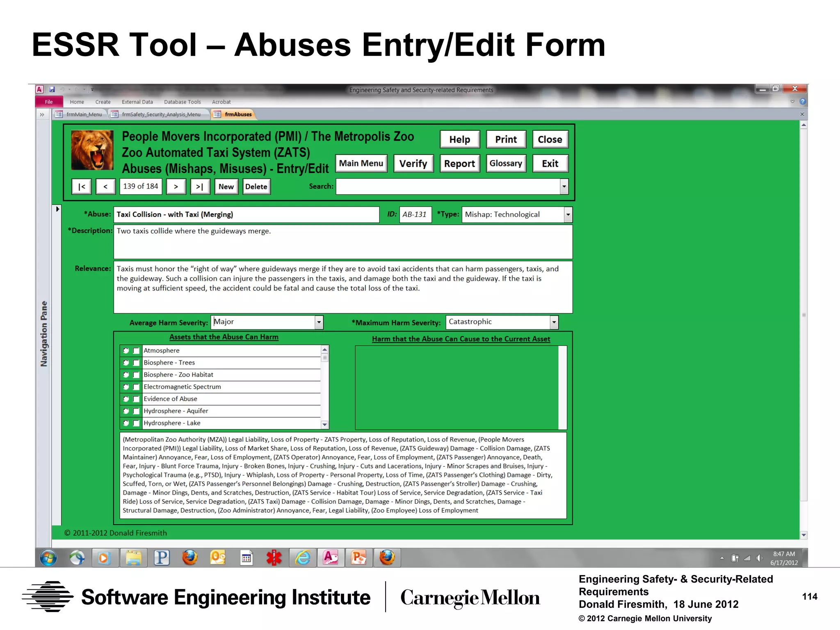Click the record selector arrow beside Abuse field
This screenshot has height=630, width=840.
[57, 209]
